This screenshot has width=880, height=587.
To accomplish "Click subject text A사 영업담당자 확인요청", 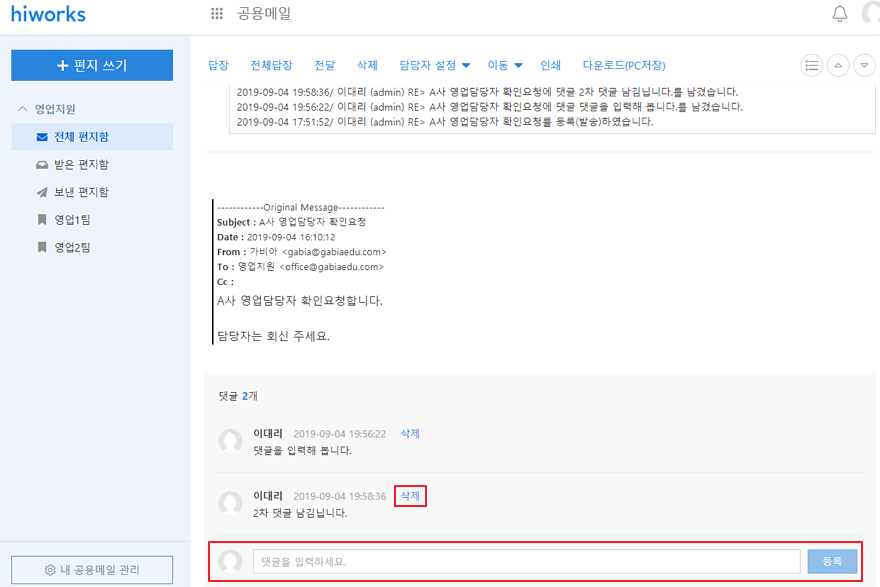I will pos(313,222).
